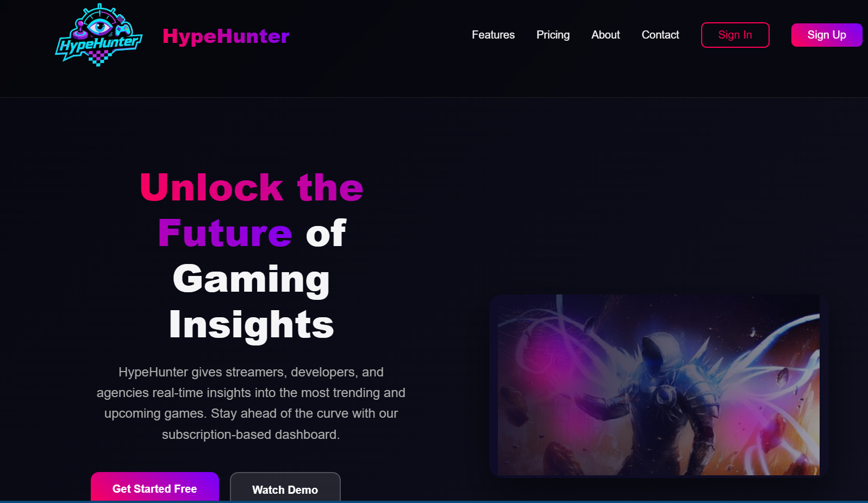The image size is (868, 503).
Task: Click the gradient word "Future"
Action: pyautogui.click(x=225, y=233)
